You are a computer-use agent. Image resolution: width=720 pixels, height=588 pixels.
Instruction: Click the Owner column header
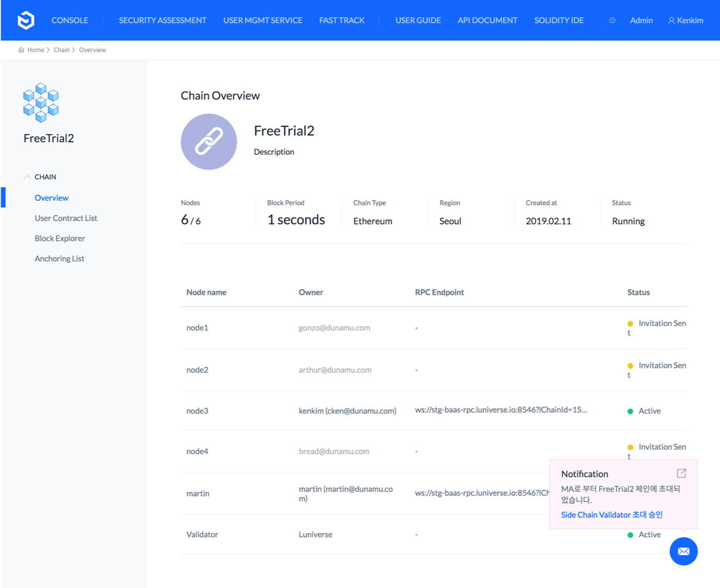point(311,293)
